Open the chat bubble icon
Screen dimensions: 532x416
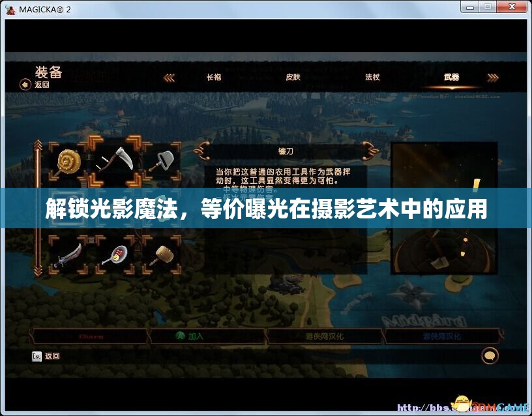tap(490, 355)
